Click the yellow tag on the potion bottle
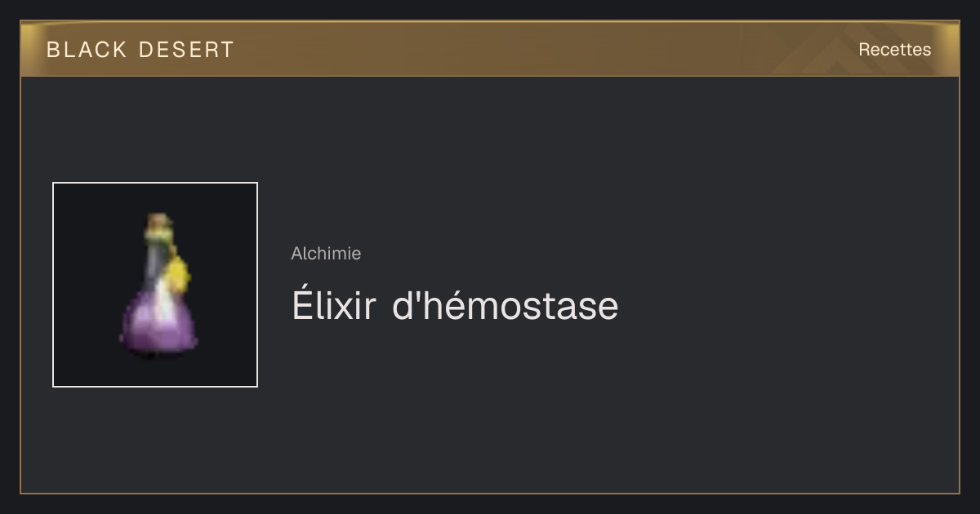 click(180, 275)
